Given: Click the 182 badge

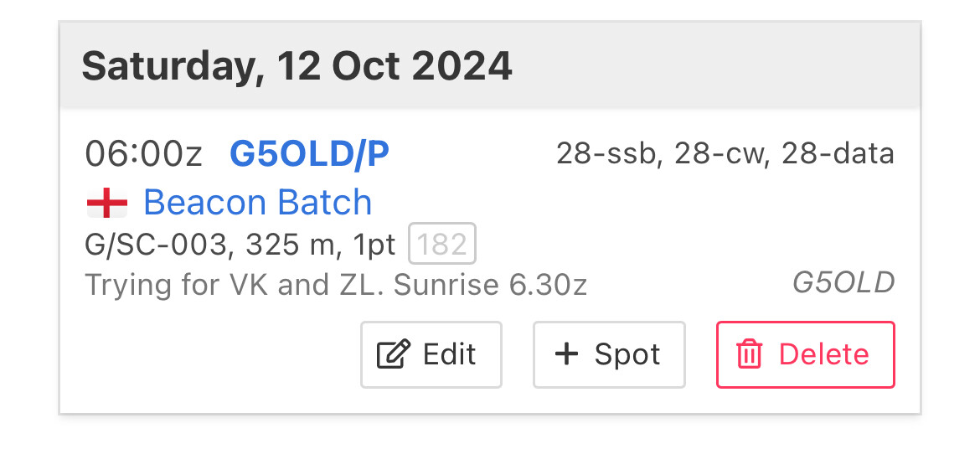Looking at the screenshot, I should (442, 244).
